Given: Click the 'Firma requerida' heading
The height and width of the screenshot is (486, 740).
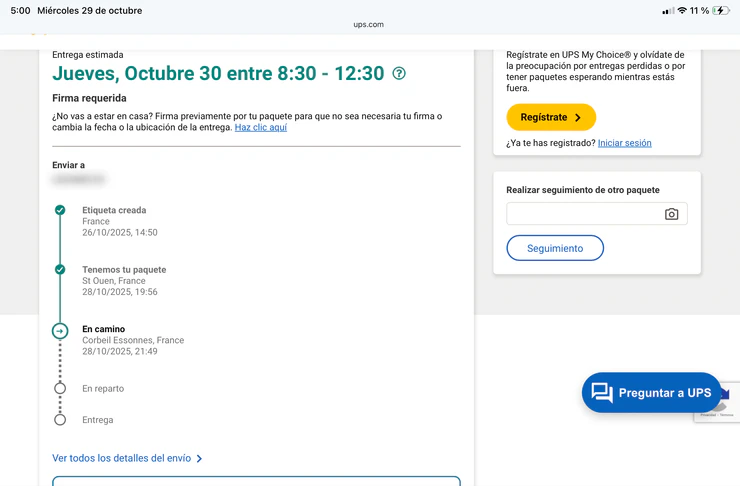Looking at the screenshot, I should tap(89, 99).
